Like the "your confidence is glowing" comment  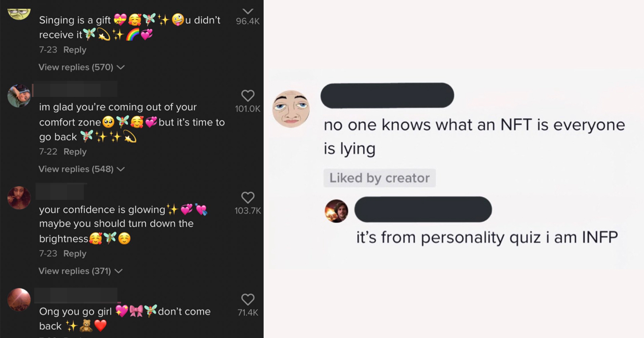248,198
